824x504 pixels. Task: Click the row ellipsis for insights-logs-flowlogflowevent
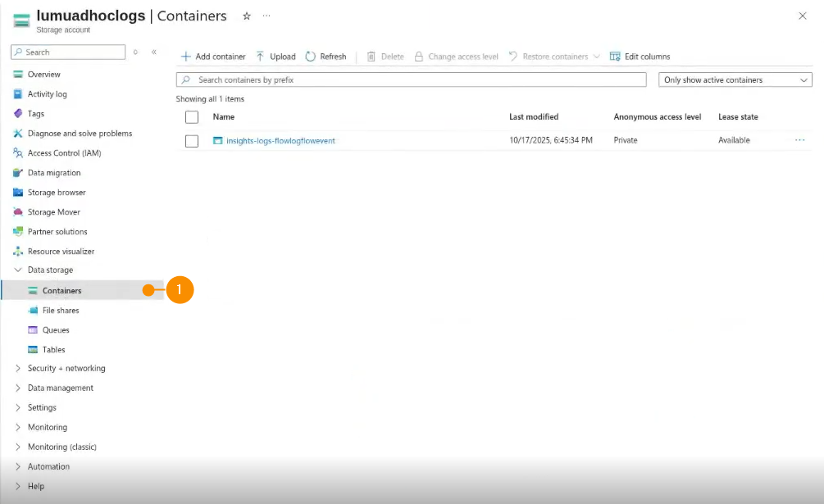(799, 140)
